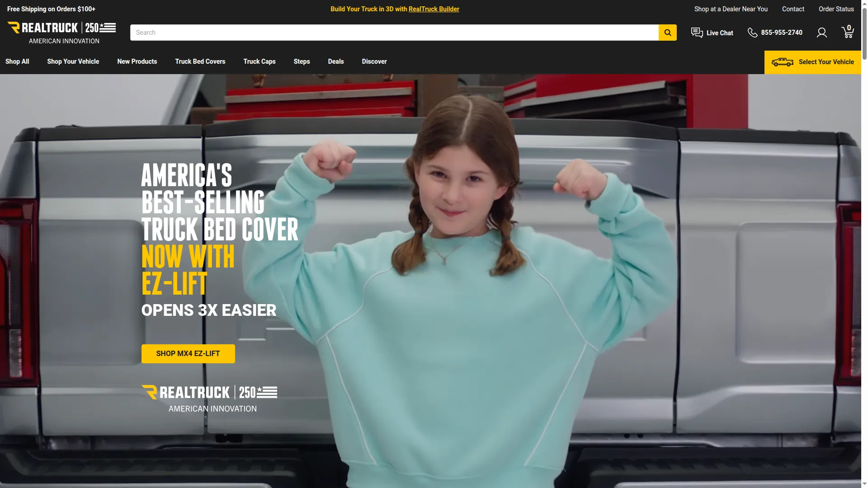
Task: Open Shop at a Dealer Near You
Action: tap(731, 9)
